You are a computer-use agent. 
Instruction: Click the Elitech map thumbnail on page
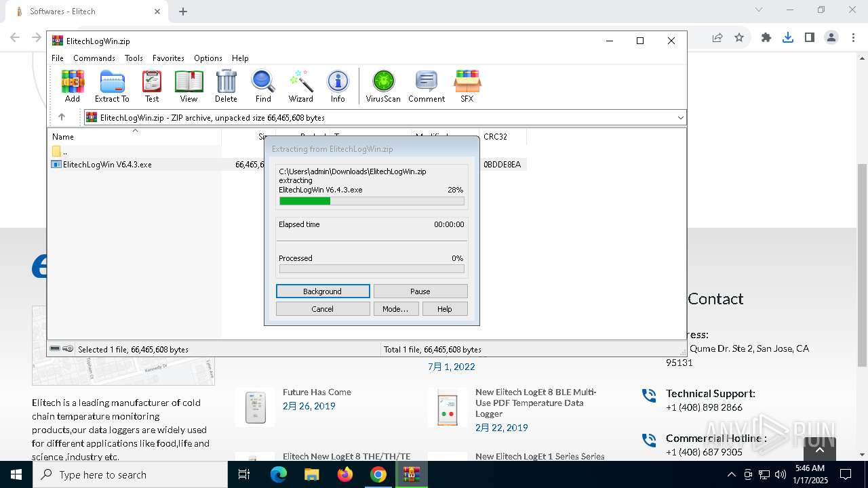coord(123,346)
